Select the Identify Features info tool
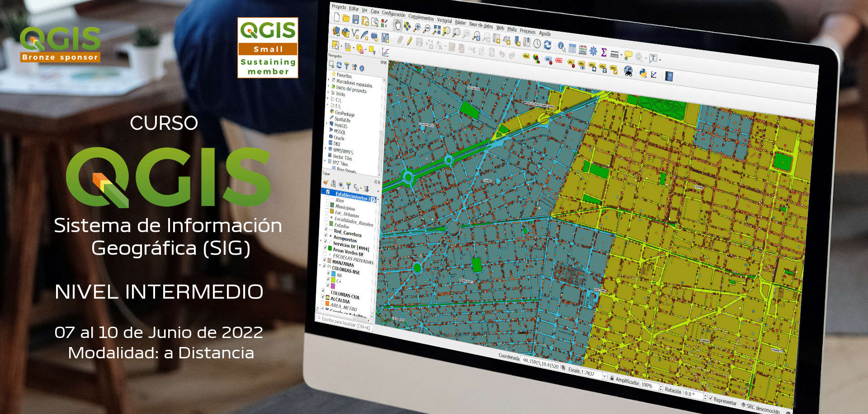Screen dimensions: 868x414 (x=561, y=46)
